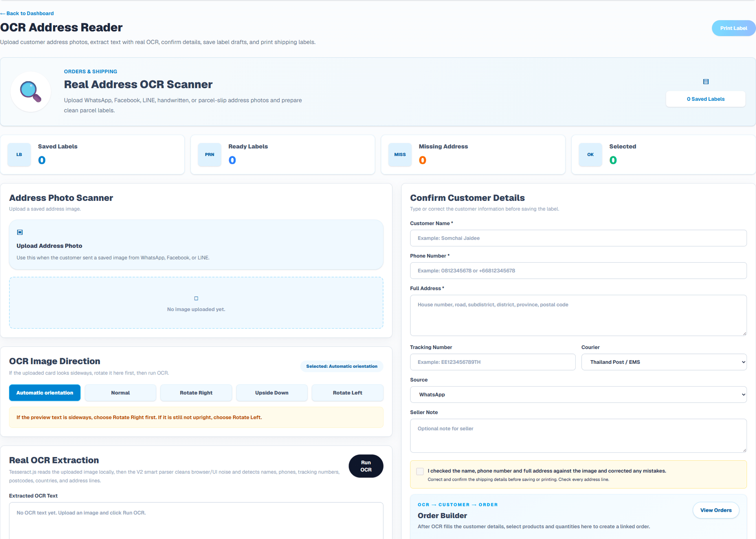Click into the Full Address textarea
The image size is (756, 539).
click(x=578, y=315)
